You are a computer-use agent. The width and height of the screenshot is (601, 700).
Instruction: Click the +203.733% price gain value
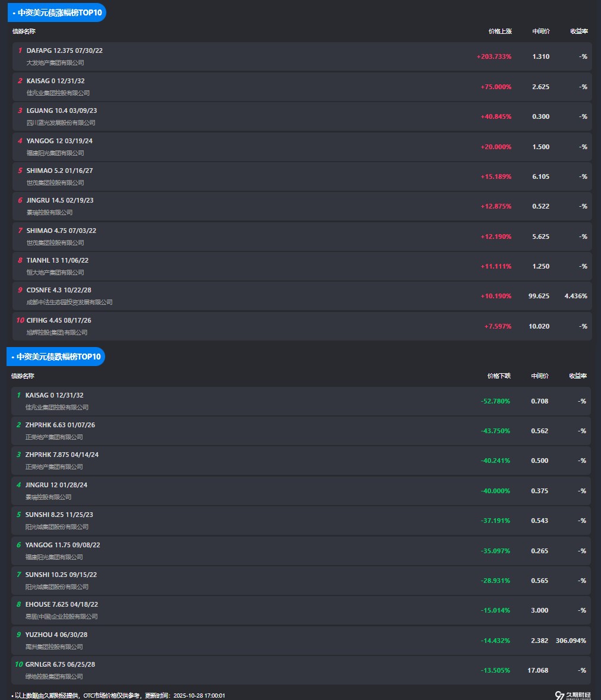[494, 56]
